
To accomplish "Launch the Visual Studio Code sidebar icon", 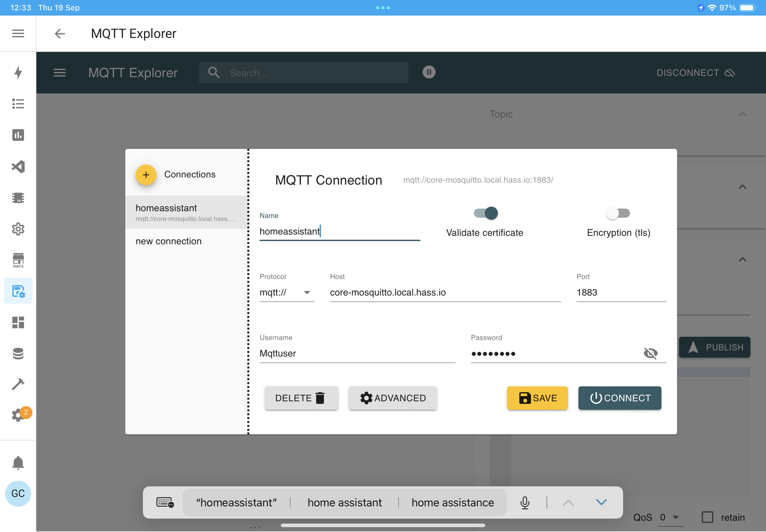I will coord(18,167).
